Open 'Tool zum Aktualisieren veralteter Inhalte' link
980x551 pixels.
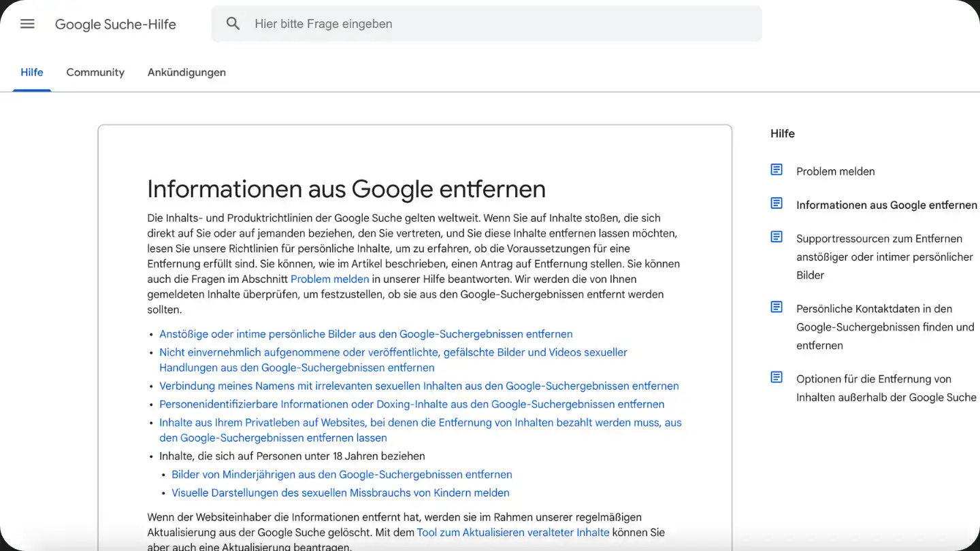[x=513, y=533]
